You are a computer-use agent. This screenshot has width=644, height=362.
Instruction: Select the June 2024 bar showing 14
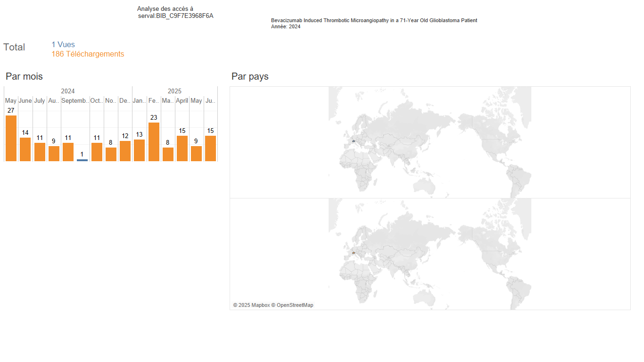25,149
